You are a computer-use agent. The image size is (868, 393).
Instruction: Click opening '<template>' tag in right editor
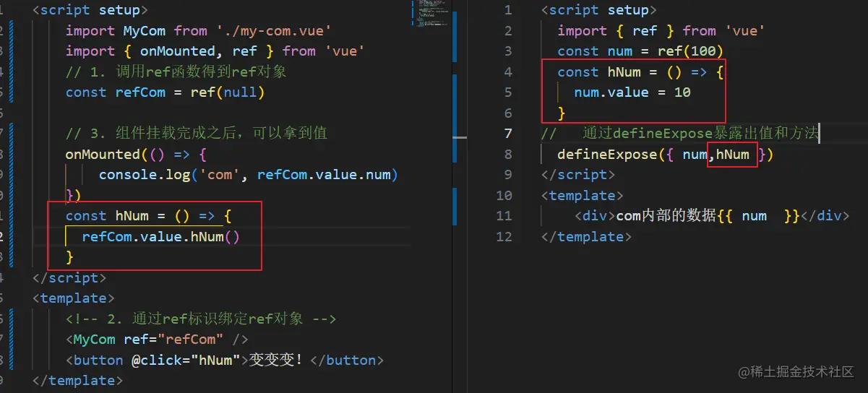(583, 195)
